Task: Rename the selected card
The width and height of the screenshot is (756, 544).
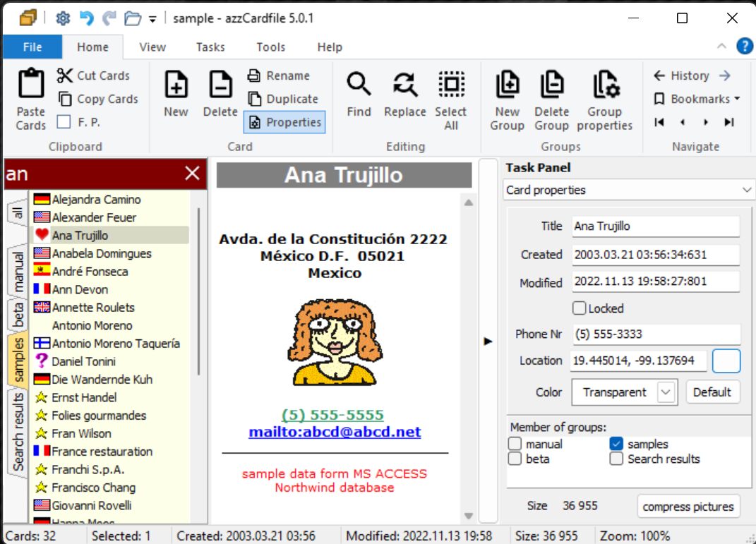Action: point(279,75)
